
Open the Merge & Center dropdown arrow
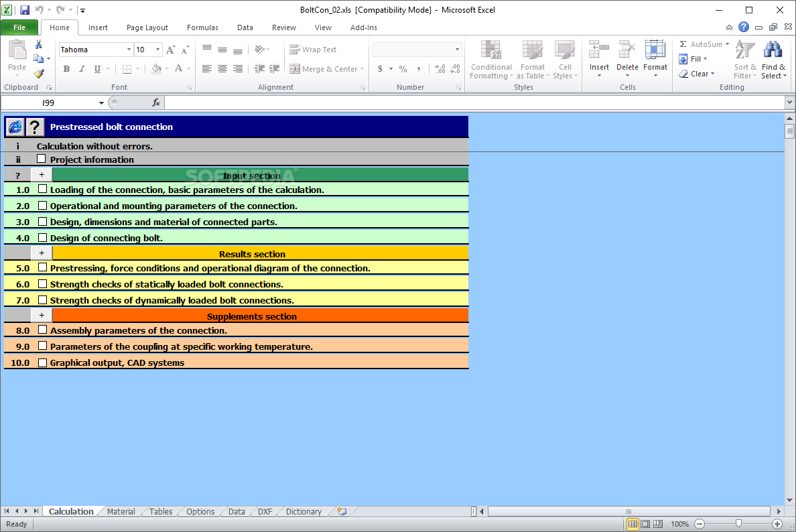(362, 69)
